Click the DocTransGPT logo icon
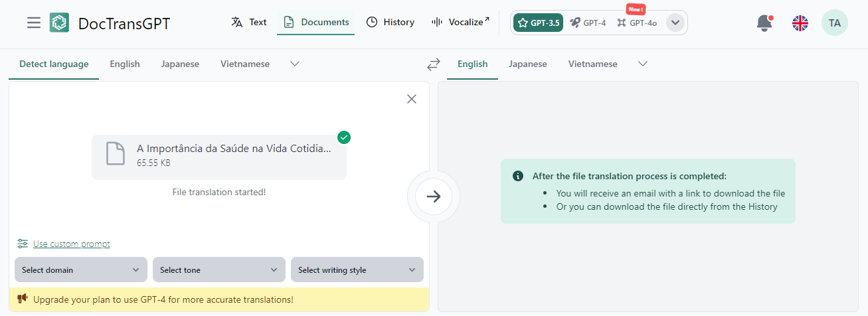Image resolution: width=868 pixels, height=316 pixels. [59, 23]
